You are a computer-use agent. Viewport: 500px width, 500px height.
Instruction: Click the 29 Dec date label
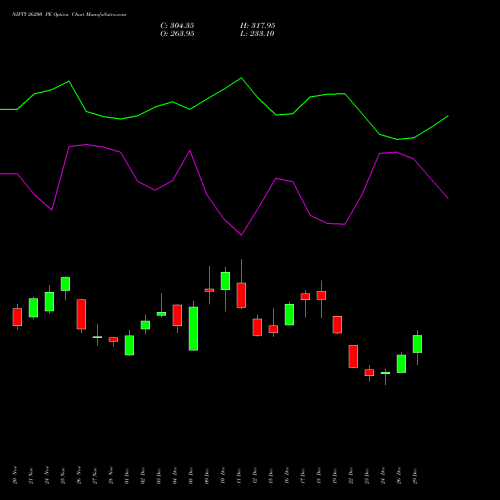pos(415,475)
